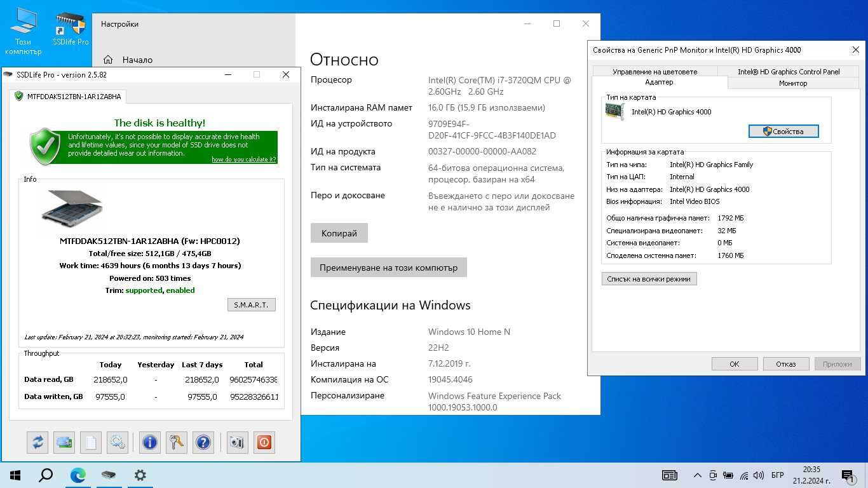Screen dimensions: 868x488
Task: Show hidden tray icons chevron
Action: point(698,475)
